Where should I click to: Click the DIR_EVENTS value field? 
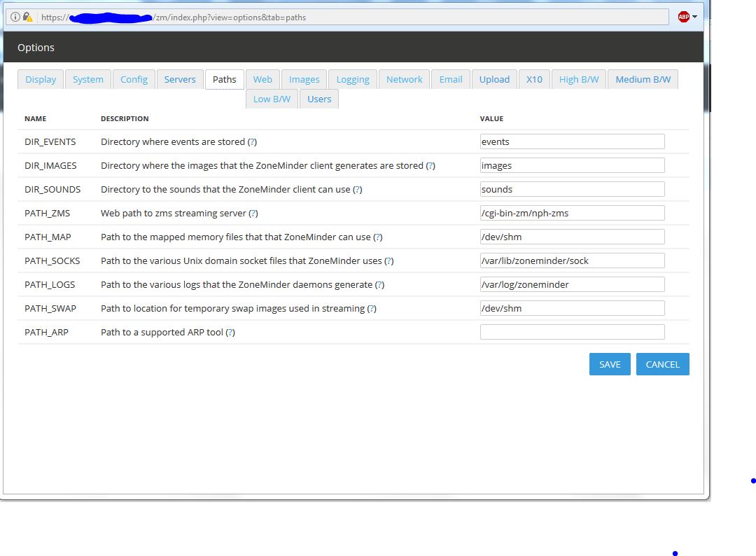click(x=573, y=141)
